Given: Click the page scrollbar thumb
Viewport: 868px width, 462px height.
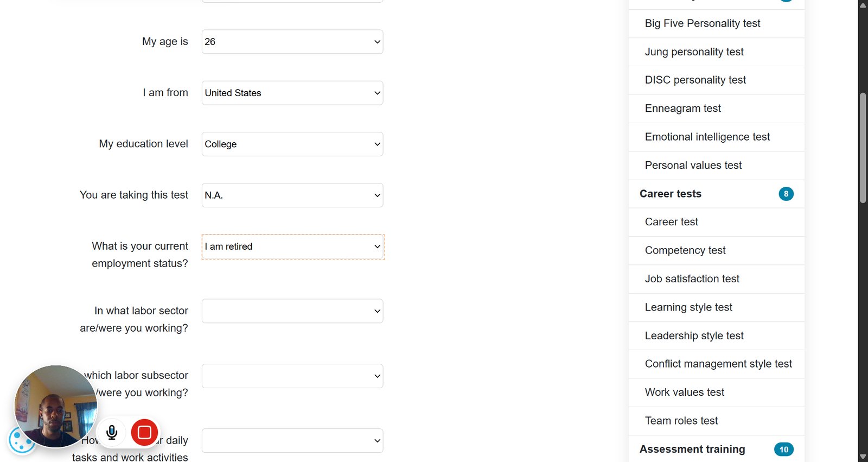Looking at the screenshot, I should (863, 148).
